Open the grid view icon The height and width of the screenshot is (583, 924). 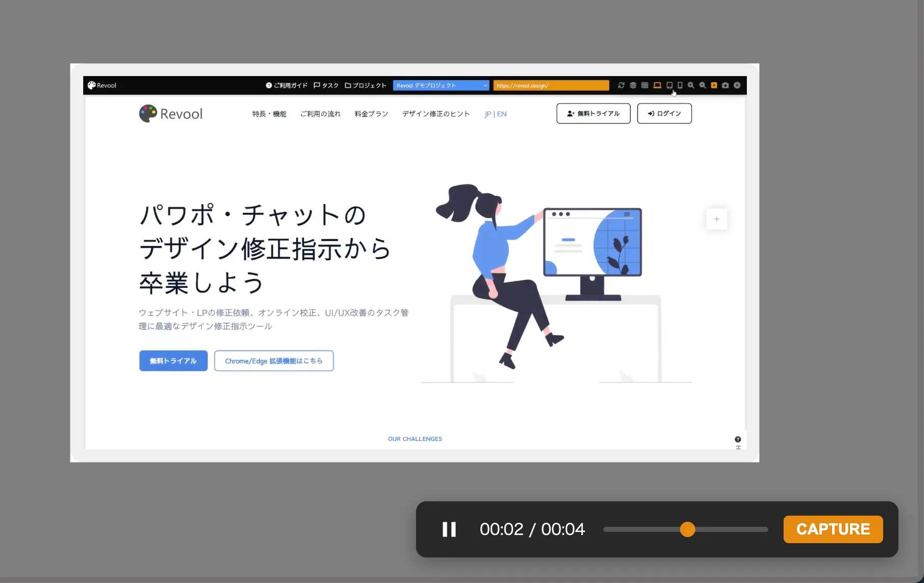(644, 85)
